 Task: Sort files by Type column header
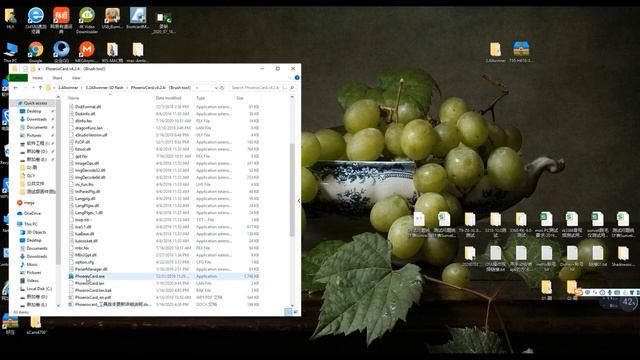click(200, 98)
